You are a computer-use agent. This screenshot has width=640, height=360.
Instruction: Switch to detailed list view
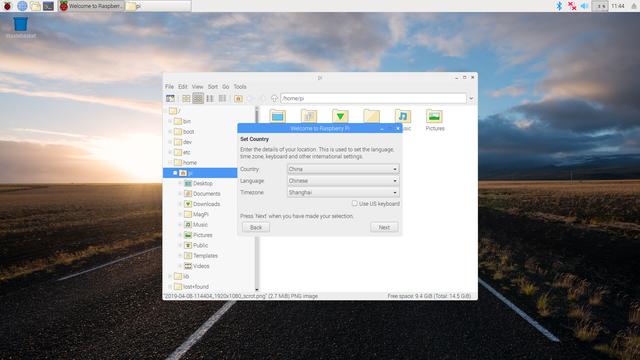[222, 98]
